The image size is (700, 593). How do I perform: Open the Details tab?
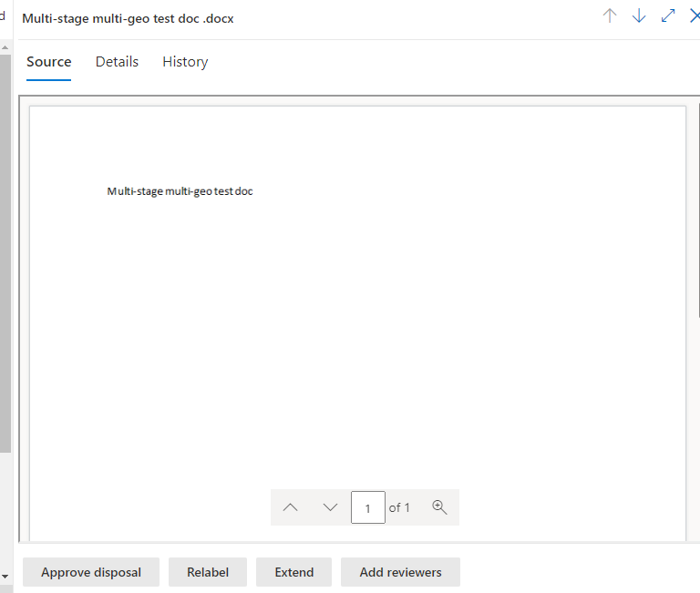pyautogui.click(x=117, y=62)
